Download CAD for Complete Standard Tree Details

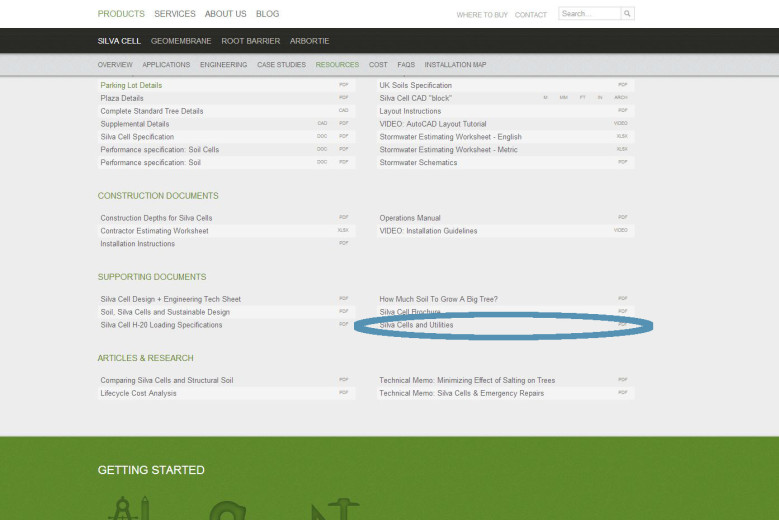pyautogui.click(x=343, y=110)
